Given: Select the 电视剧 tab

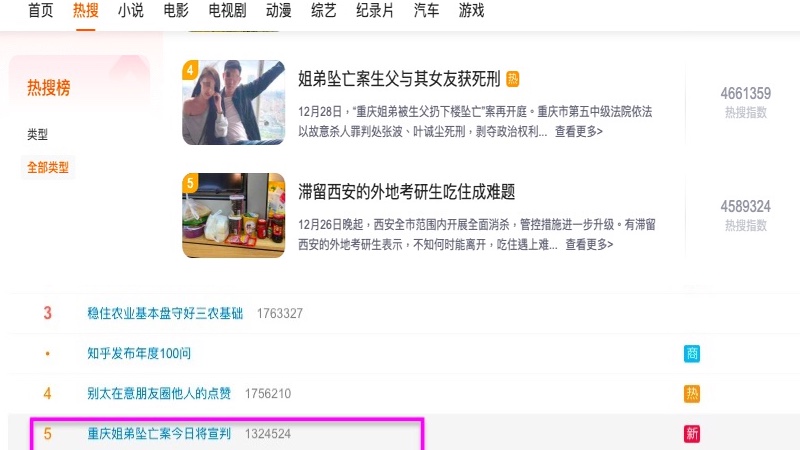Looking at the screenshot, I should point(228,10).
